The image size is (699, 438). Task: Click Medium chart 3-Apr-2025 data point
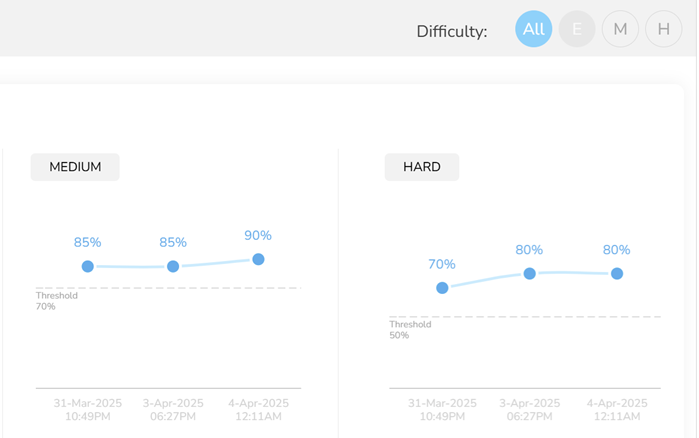point(173,266)
